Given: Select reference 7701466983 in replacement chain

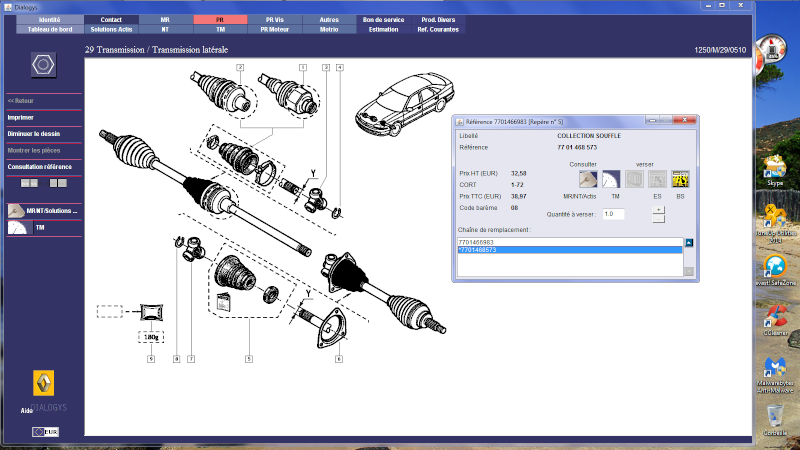Looking at the screenshot, I should (570, 242).
